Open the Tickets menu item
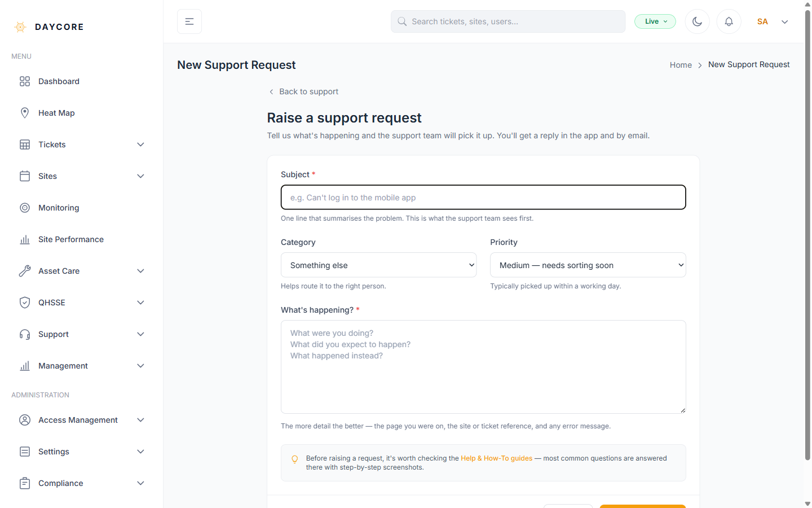 (x=81, y=144)
